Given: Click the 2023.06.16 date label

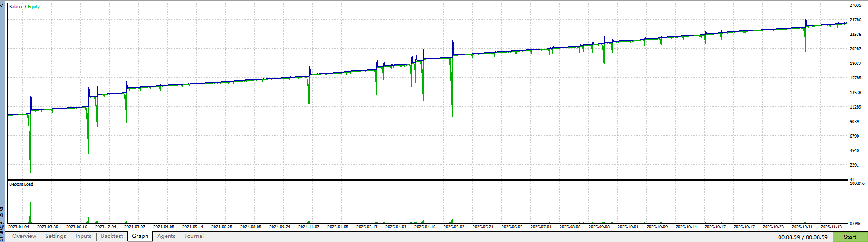Looking at the screenshot, I should pyautogui.click(x=77, y=227).
